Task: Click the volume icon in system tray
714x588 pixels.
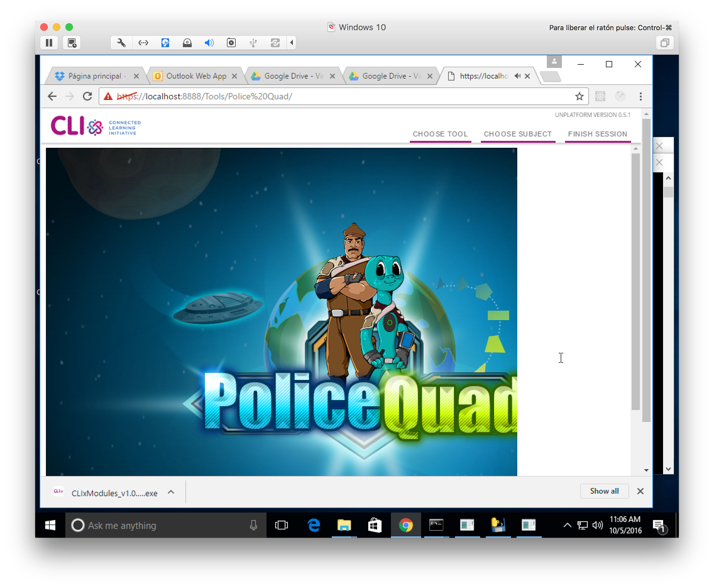Action: (x=598, y=525)
